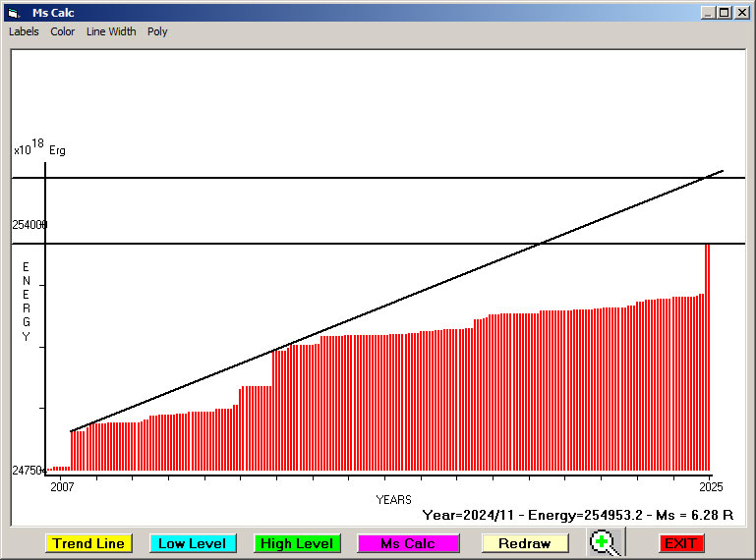Hit the Redraw button
Screen dimensions: 756x560
tap(525, 543)
